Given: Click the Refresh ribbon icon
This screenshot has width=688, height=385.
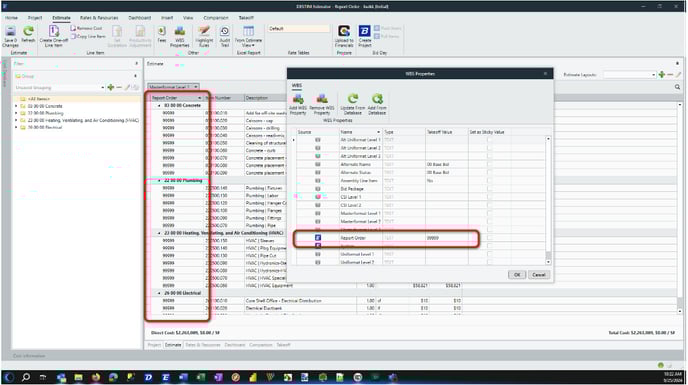Looking at the screenshot, I should pos(28,34).
